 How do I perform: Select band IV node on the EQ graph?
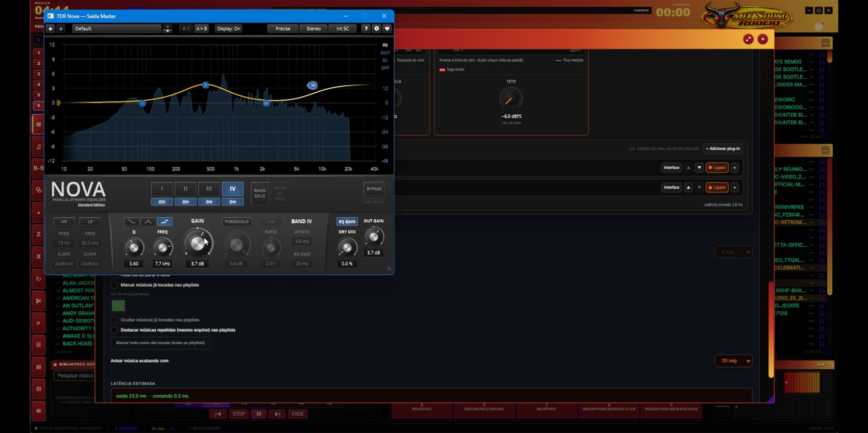click(312, 85)
